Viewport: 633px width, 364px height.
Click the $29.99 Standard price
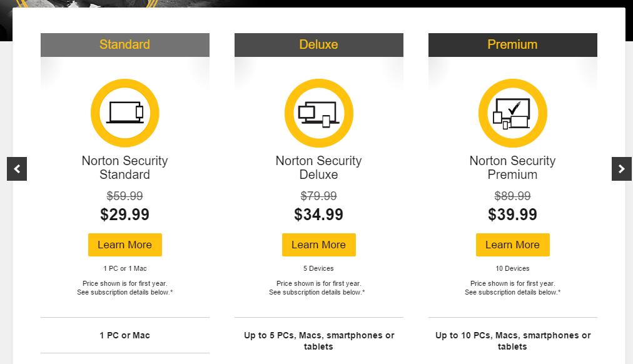click(x=125, y=215)
